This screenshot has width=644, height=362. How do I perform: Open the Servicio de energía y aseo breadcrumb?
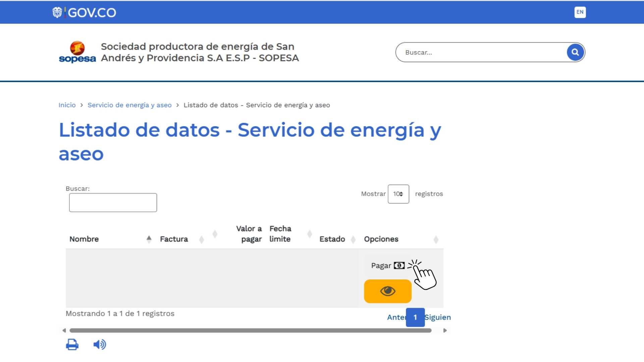coord(130,105)
